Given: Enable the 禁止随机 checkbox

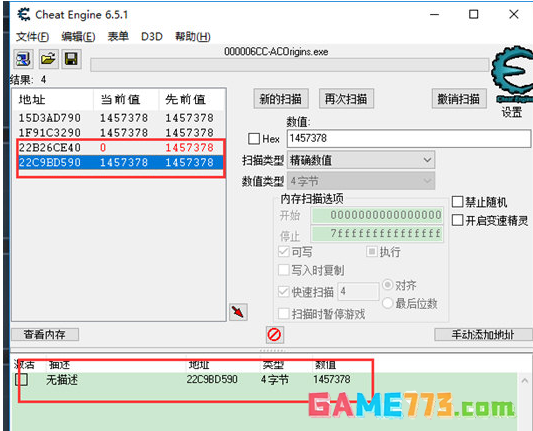Looking at the screenshot, I should [457, 202].
